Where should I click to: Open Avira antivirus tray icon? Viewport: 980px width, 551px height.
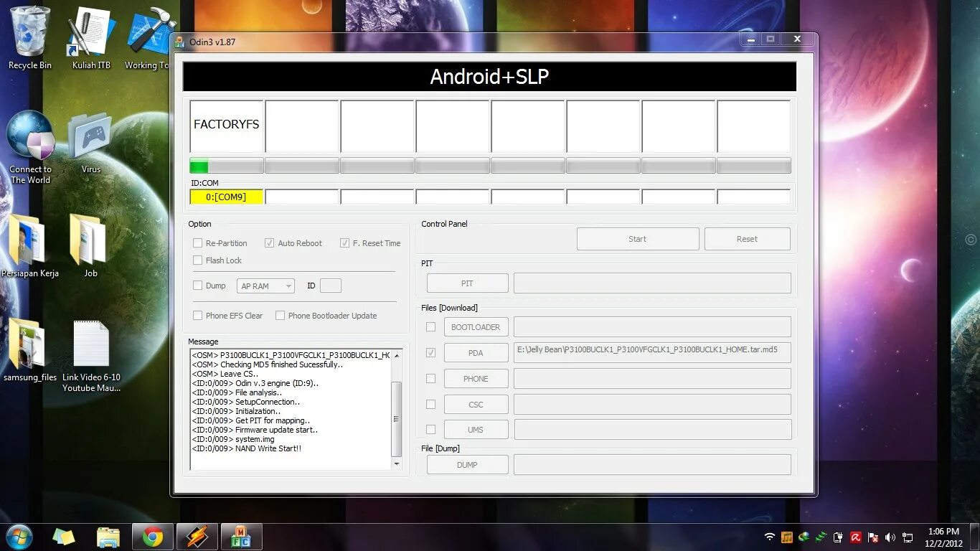coord(856,537)
